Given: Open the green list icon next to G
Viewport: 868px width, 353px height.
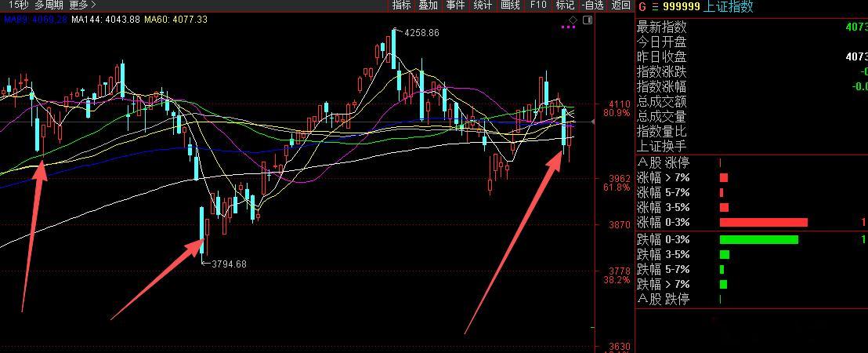Looking at the screenshot, I should [656, 6].
